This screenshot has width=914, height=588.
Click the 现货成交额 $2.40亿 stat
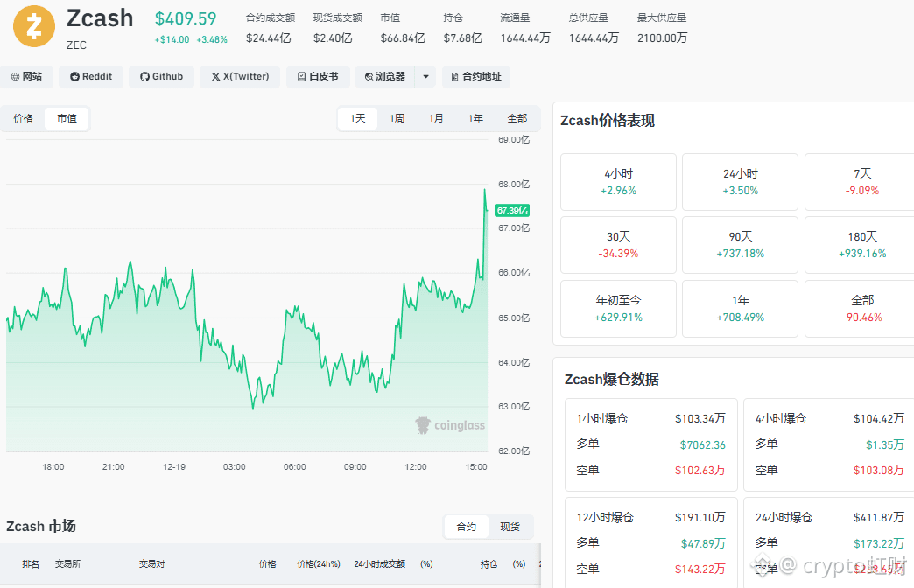click(x=338, y=28)
